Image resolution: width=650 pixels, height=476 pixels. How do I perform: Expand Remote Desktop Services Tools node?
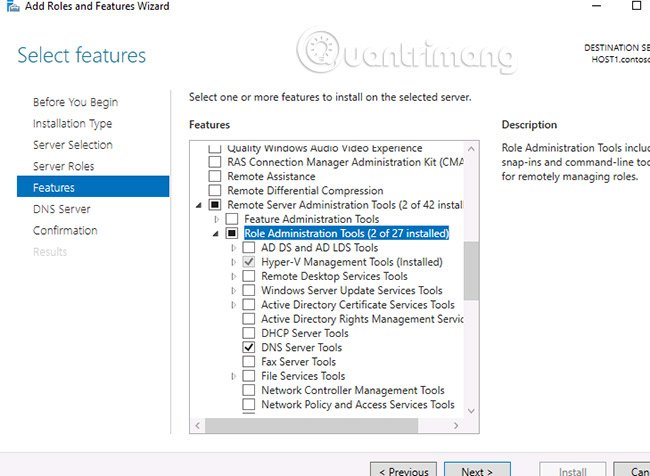pos(233,276)
